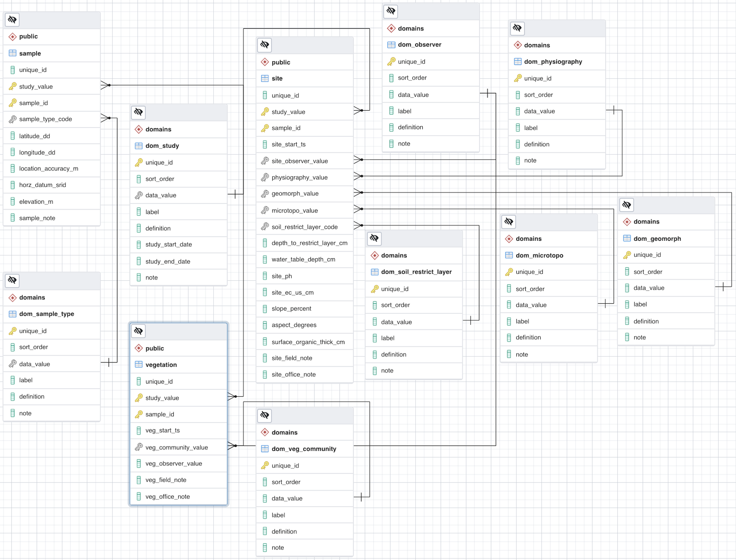Select the vegetation table name row
Screen dimensions: 736x560
(x=161, y=365)
